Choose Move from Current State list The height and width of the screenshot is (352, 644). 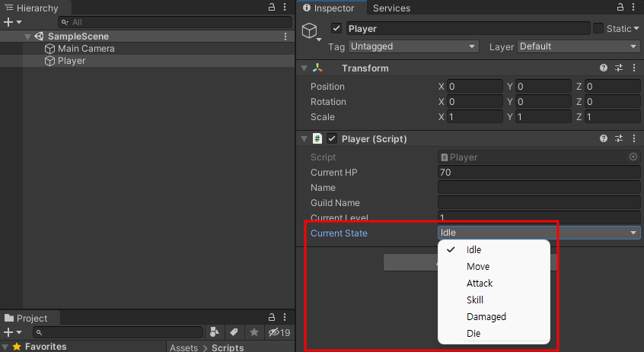(494, 266)
